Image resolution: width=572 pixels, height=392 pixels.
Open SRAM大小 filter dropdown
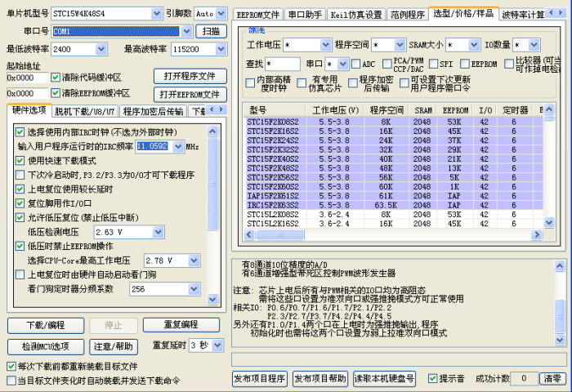click(473, 45)
